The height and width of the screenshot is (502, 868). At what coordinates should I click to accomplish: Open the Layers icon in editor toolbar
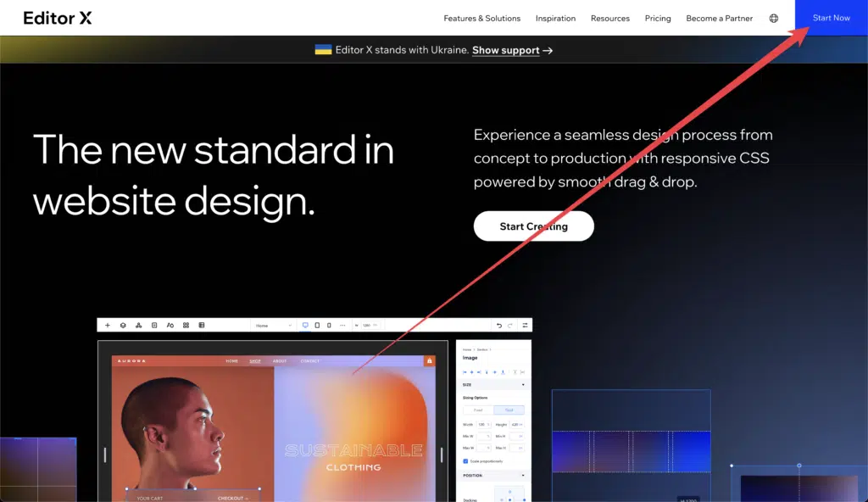[123, 326]
